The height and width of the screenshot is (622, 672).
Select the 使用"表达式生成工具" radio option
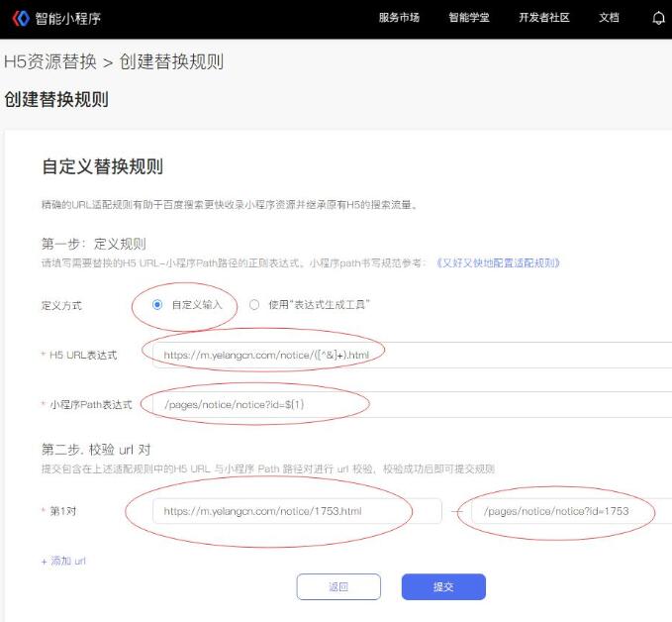pyautogui.click(x=254, y=305)
